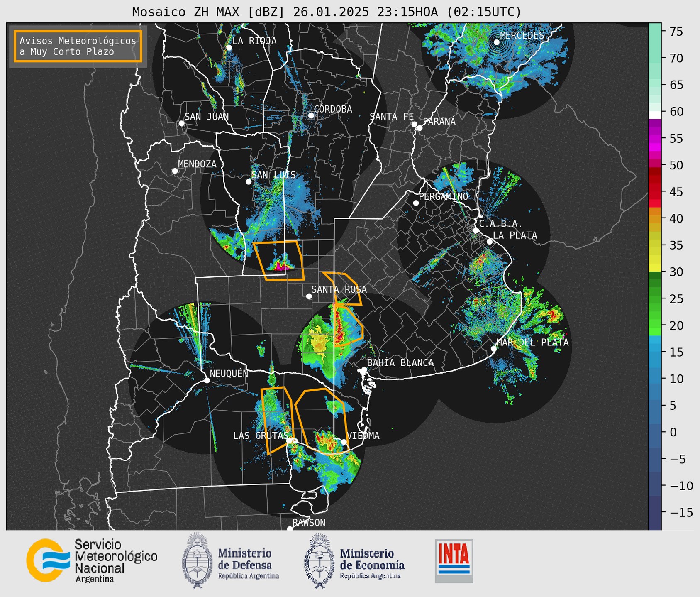The width and height of the screenshot is (700, 597).
Task: Click the yellow 30–35 dBZ colorbar segment
Action: pos(655,258)
